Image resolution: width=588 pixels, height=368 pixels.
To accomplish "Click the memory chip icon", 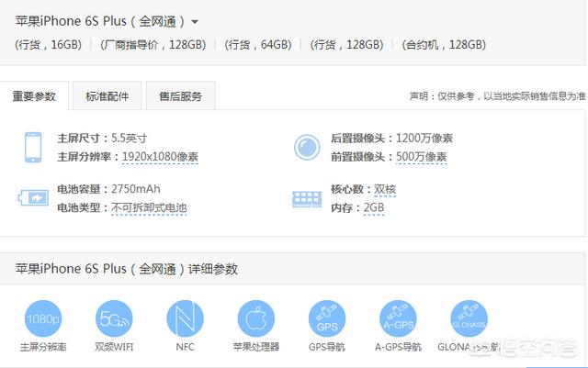I will pyautogui.click(x=307, y=199).
